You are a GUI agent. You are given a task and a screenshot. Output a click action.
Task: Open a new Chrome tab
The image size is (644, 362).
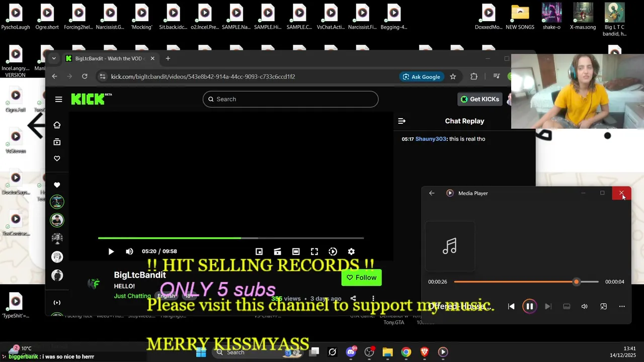(168, 58)
